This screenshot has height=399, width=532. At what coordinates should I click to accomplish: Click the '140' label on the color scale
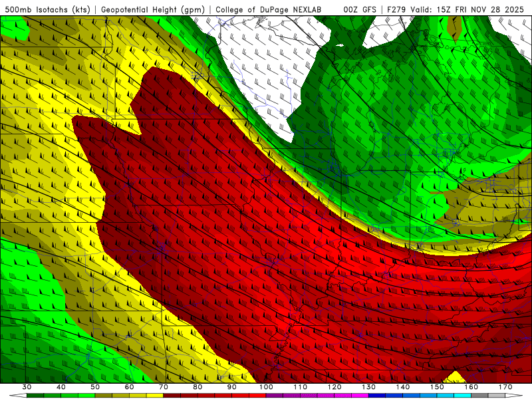403,387
